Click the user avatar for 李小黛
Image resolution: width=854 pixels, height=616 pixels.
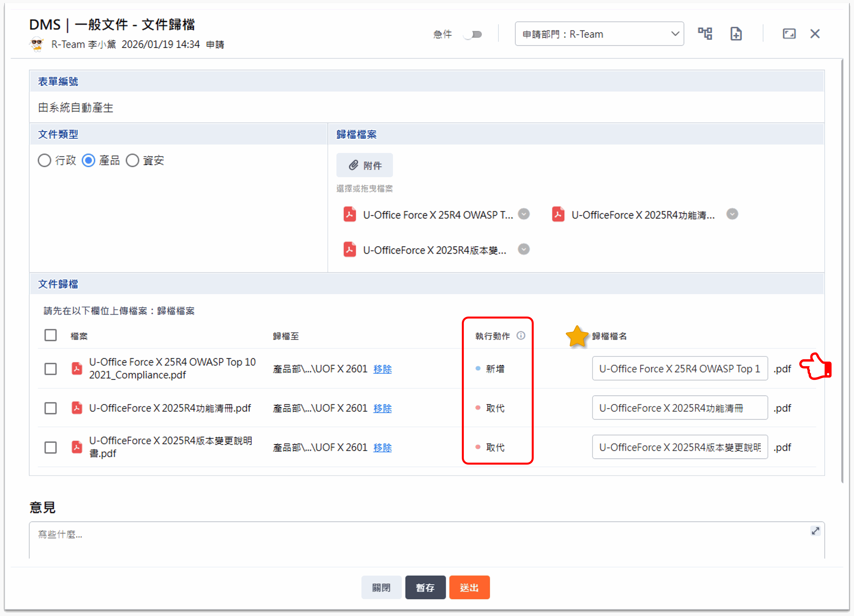click(x=37, y=44)
